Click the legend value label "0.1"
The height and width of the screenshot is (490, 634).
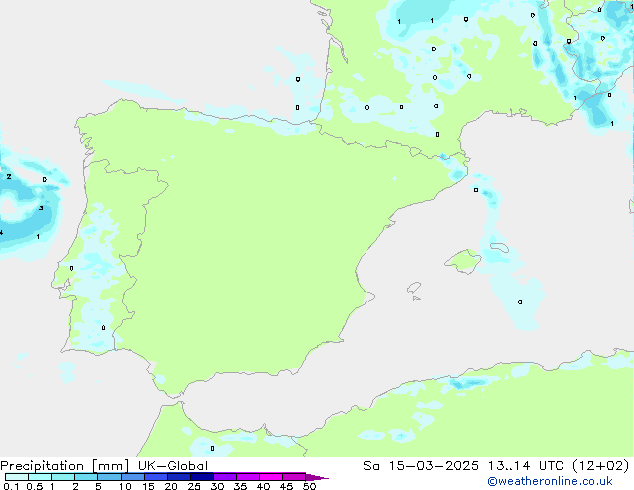[11, 486]
